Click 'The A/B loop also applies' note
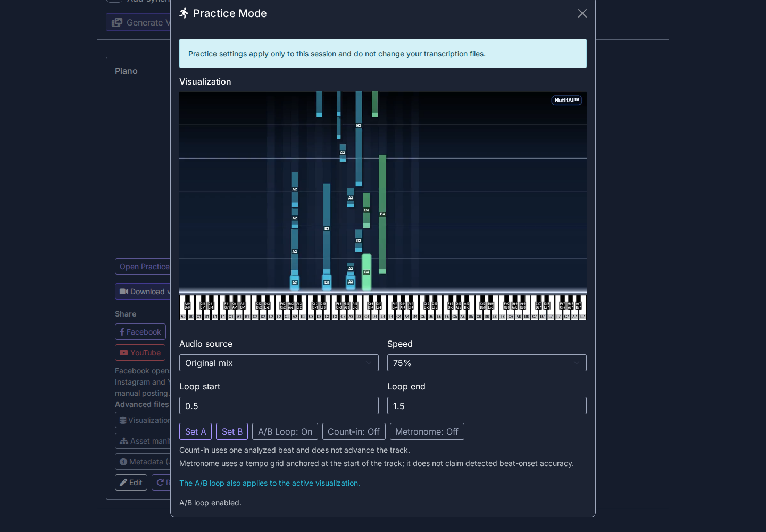Viewport: 766px width, 532px height. (x=270, y=483)
